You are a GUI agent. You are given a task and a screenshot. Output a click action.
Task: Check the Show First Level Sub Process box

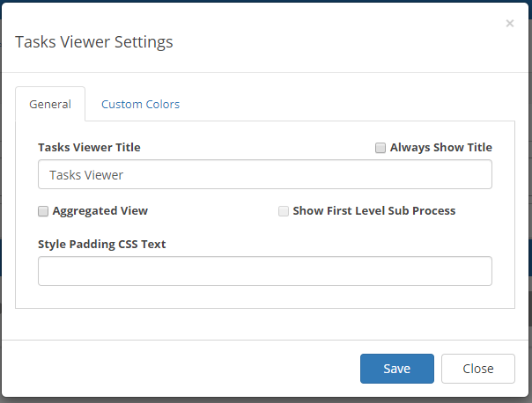point(284,211)
